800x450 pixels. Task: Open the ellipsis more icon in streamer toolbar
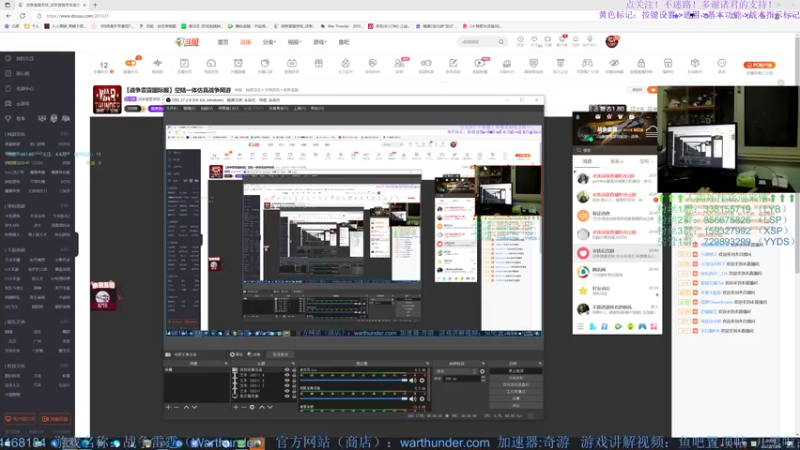(x=721, y=63)
